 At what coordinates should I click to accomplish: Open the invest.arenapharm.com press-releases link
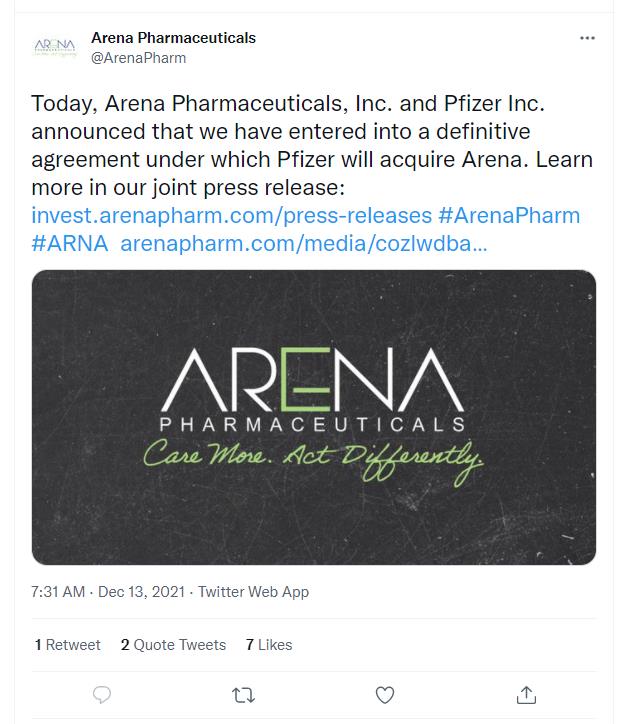[x=232, y=215]
